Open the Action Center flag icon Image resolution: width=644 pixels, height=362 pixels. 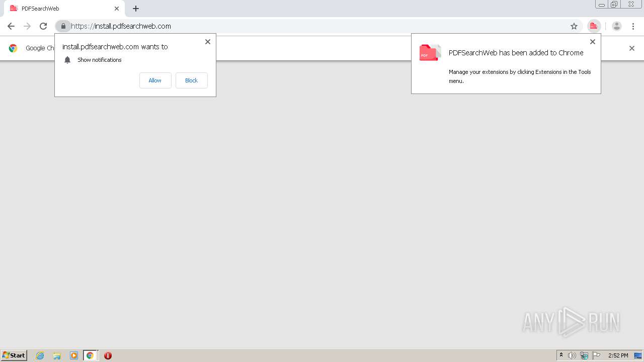(x=596, y=355)
